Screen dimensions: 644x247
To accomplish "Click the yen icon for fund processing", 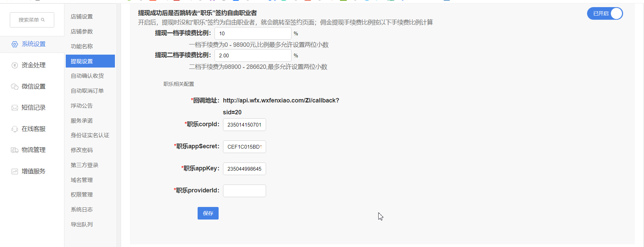I will 15,65.
